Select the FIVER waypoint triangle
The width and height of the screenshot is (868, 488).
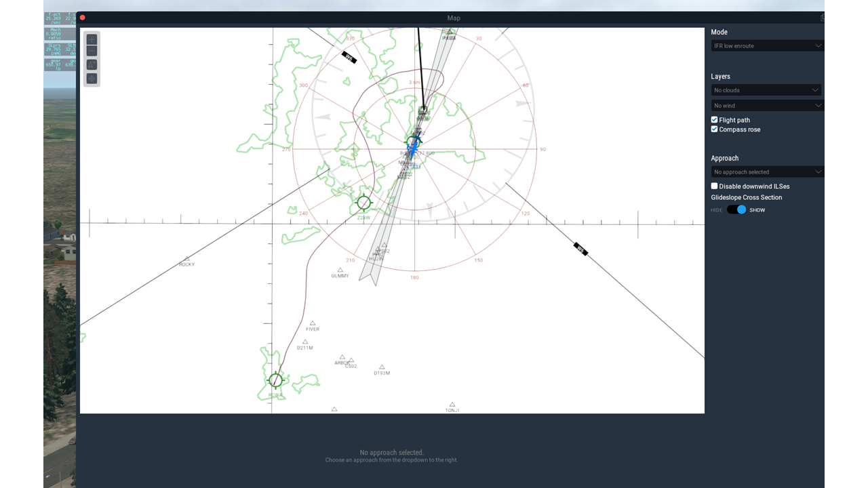coord(313,323)
